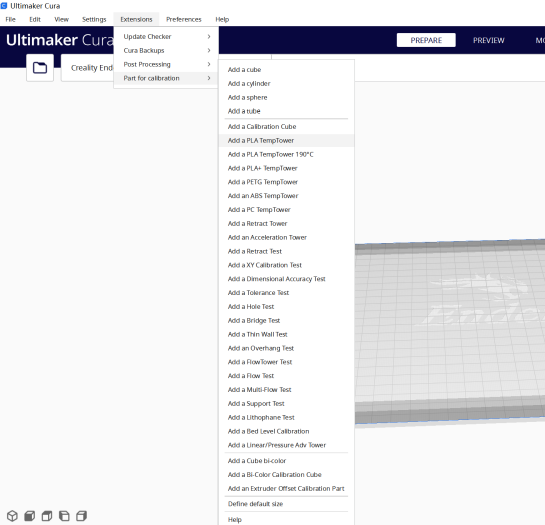Select Add a FlowTower Test

click(286, 362)
